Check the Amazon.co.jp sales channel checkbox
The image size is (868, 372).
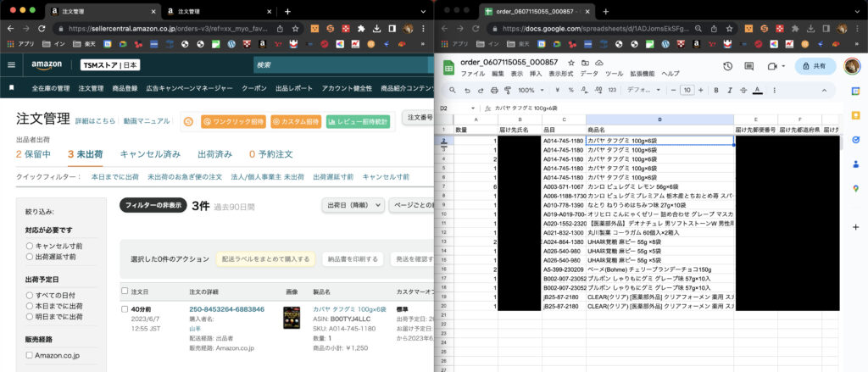30,355
